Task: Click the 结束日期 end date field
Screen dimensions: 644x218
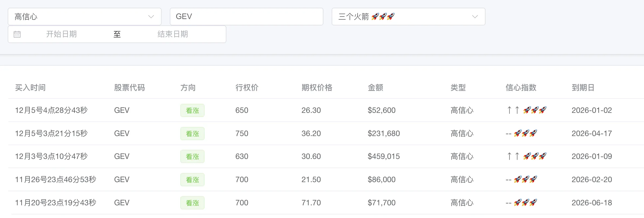Action: [x=173, y=34]
